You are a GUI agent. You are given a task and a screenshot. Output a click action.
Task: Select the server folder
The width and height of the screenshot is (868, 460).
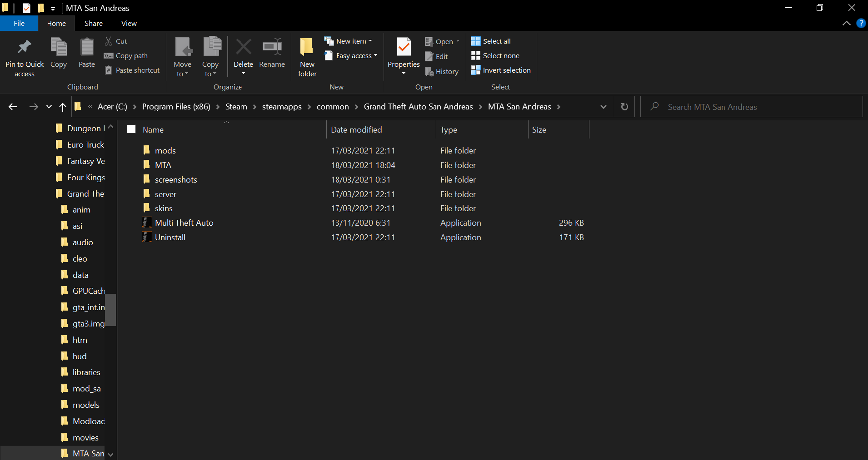(x=165, y=194)
